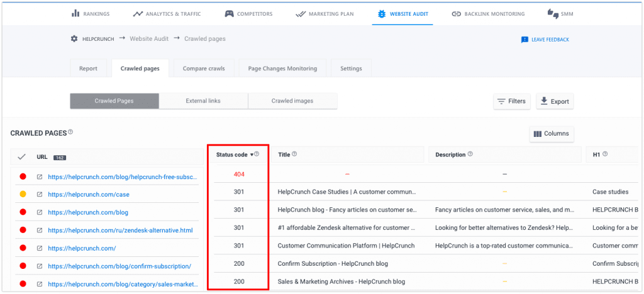Click the H1 column help icon
644x294 pixels.
[x=605, y=154]
